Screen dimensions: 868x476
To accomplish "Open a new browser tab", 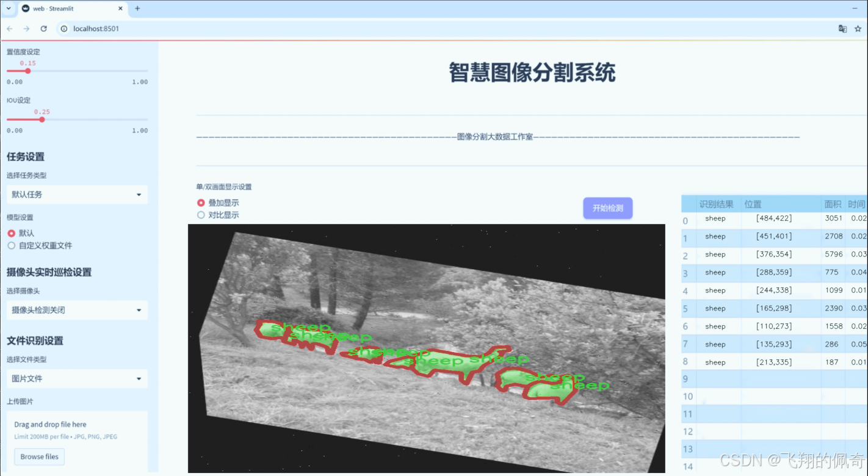I will pos(137,9).
